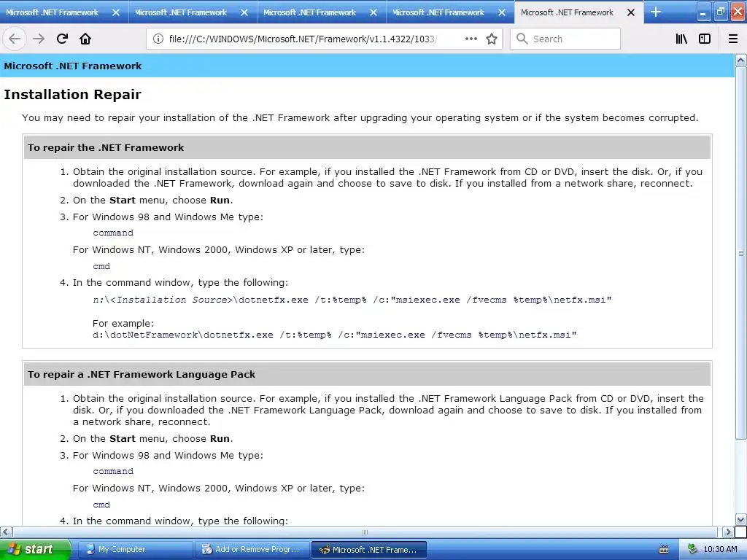Close the active .NET Framework tab
Image resolution: width=747 pixels, height=560 pixels.
pos(631,12)
